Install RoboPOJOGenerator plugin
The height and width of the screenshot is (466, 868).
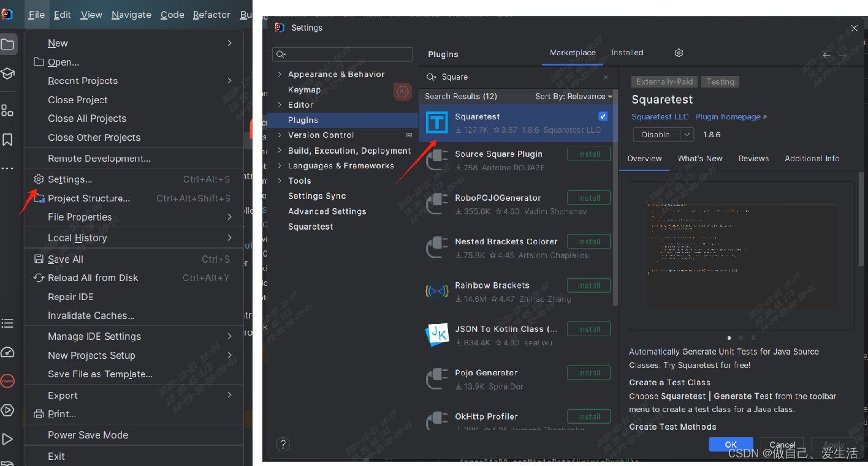pos(588,198)
